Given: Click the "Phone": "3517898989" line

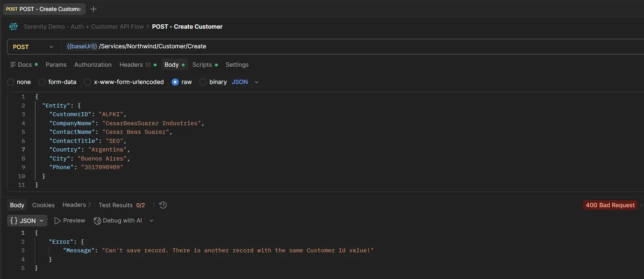Looking at the screenshot, I should (86, 167).
